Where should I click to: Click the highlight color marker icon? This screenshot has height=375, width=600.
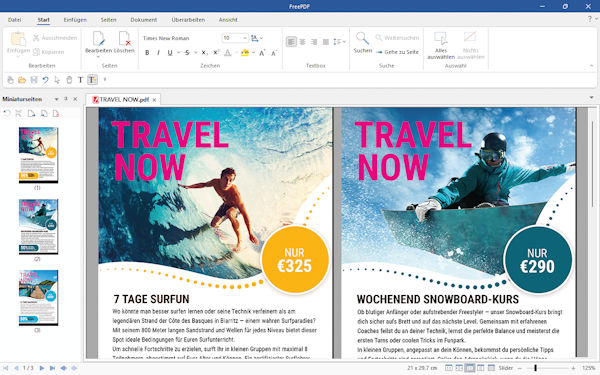click(x=245, y=53)
